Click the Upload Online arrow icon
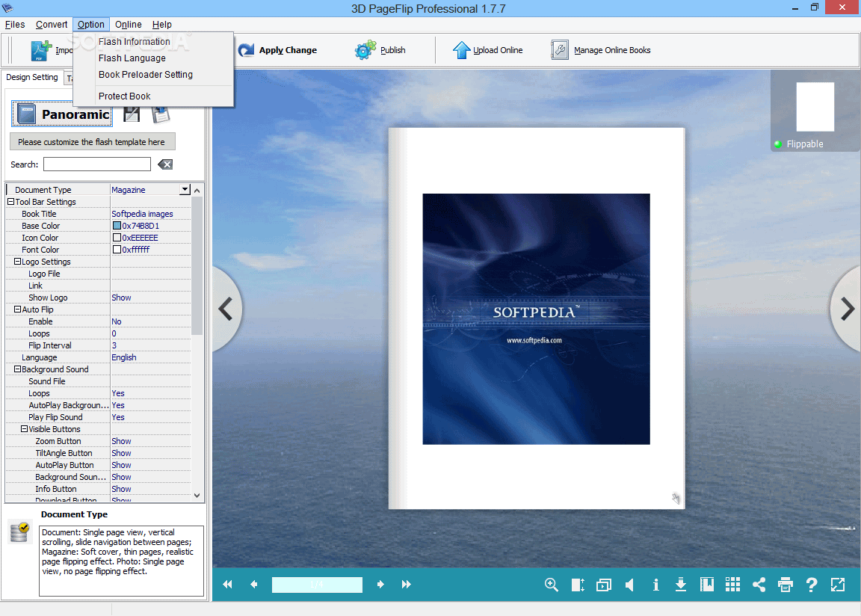 tap(461, 50)
